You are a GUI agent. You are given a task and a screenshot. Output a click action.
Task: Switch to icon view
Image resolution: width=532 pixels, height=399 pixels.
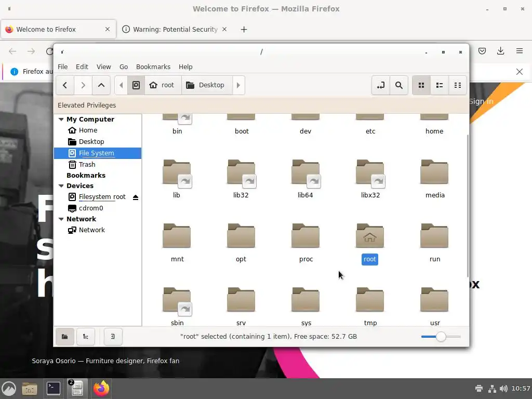421,85
